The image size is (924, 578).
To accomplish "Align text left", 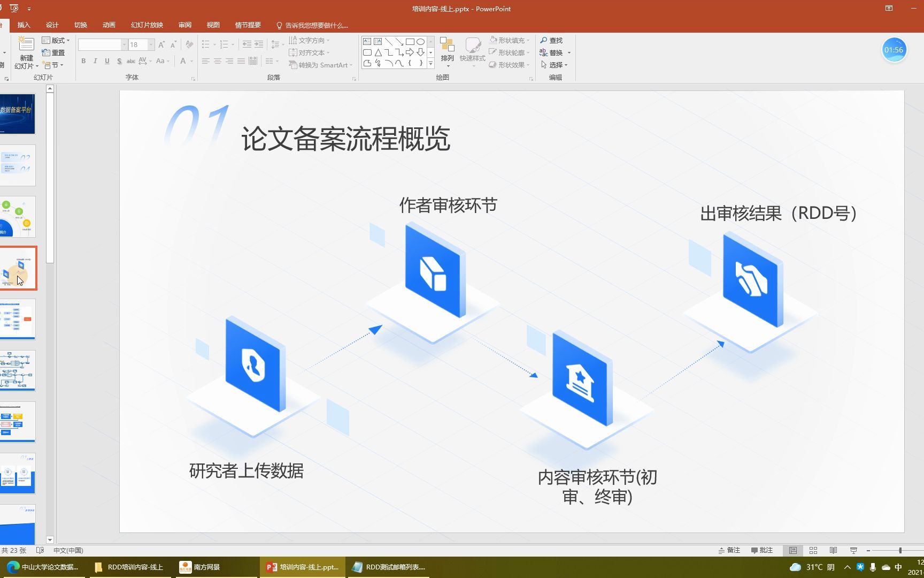I will coord(205,61).
